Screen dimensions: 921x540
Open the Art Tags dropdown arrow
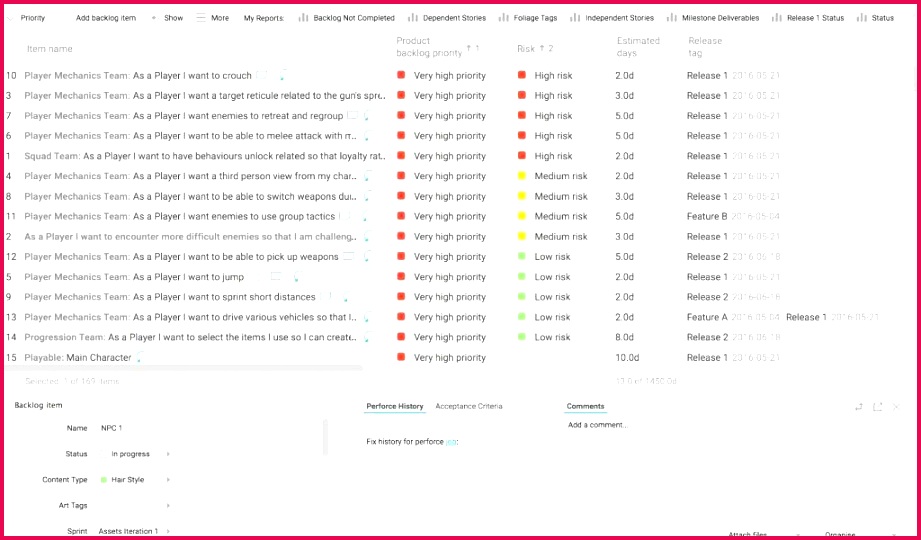coord(167,506)
